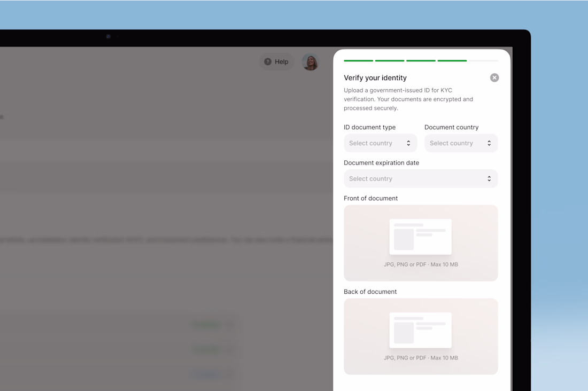
Task: Click the ID card placeholder in Front upload
Action: click(x=420, y=237)
